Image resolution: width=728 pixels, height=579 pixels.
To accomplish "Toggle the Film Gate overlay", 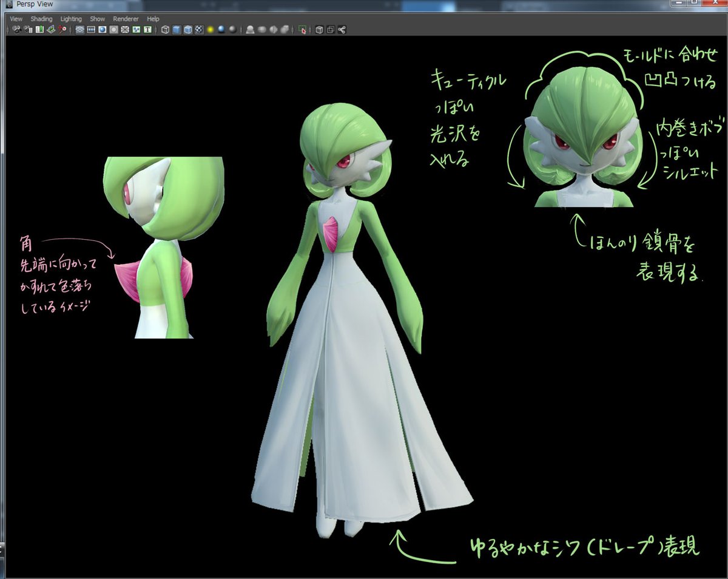I will pos(91,29).
